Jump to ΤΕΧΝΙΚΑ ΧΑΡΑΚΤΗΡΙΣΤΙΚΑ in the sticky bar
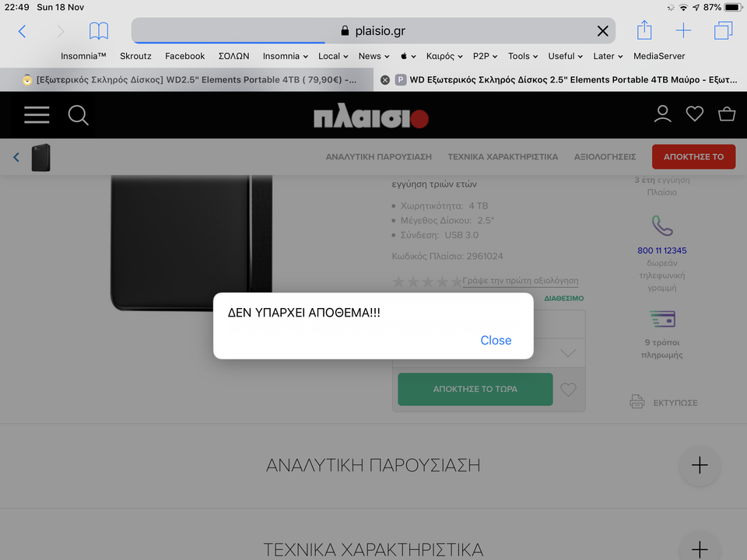 [x=503, y=156]
